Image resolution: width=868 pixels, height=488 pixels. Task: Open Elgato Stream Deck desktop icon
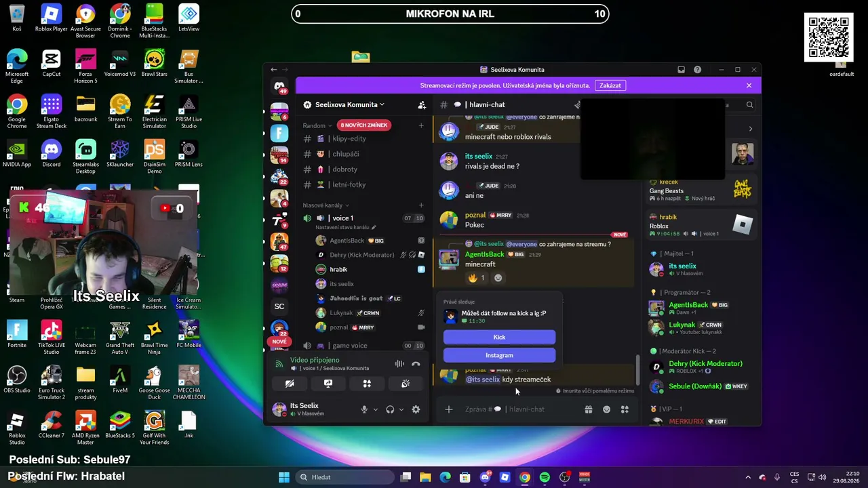[x=52, y=111]
